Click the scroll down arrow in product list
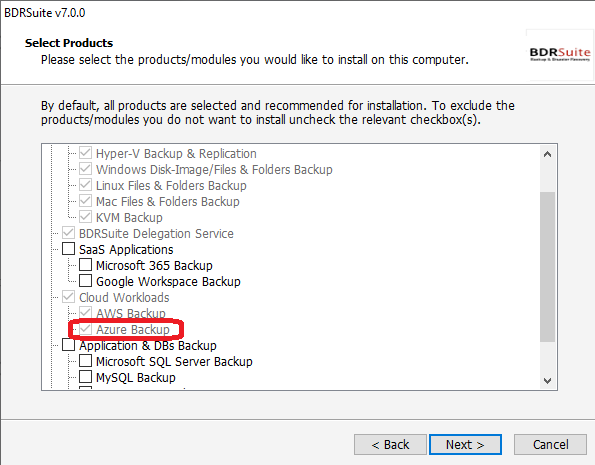The image size is (595, 465). tap(547, 380)
